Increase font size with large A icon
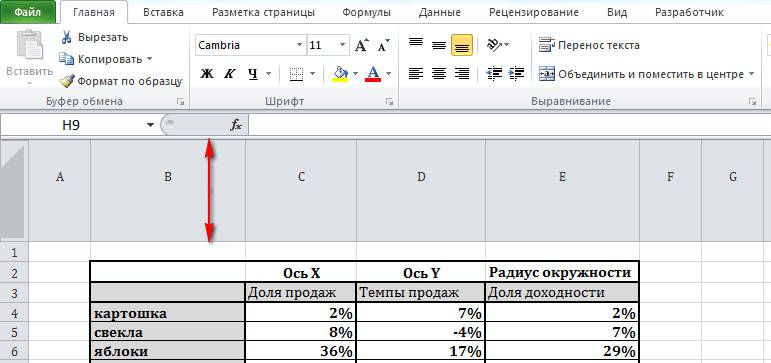This screenshot has width=771, height=363. [x=362, y=46]
